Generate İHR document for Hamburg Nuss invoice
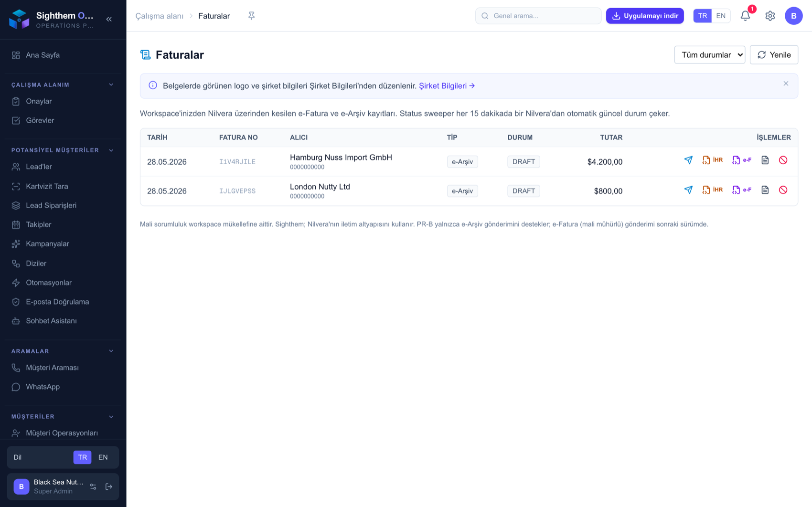The height and width of the screenshot is (507, 812). (x=712, y=160)
